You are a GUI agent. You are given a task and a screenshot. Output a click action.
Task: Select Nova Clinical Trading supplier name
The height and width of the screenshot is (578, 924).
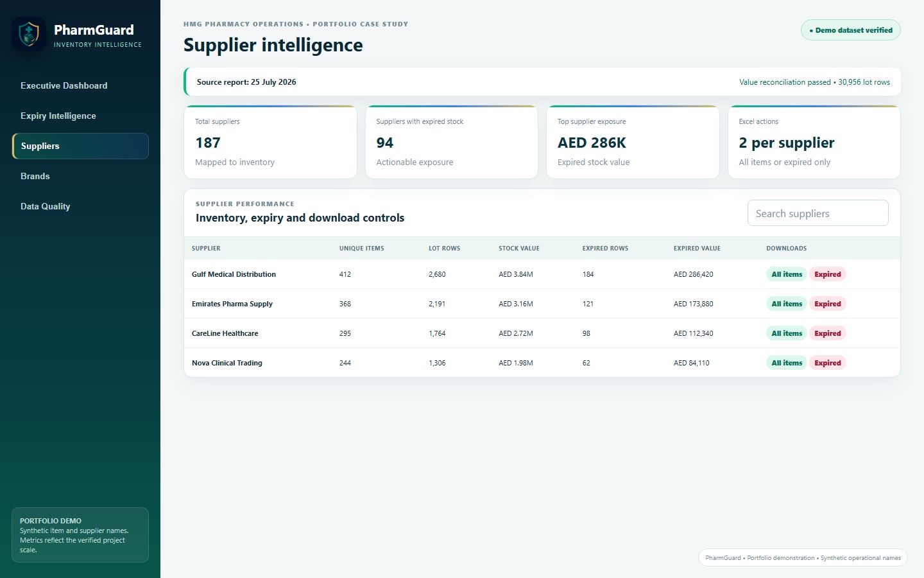227,363
